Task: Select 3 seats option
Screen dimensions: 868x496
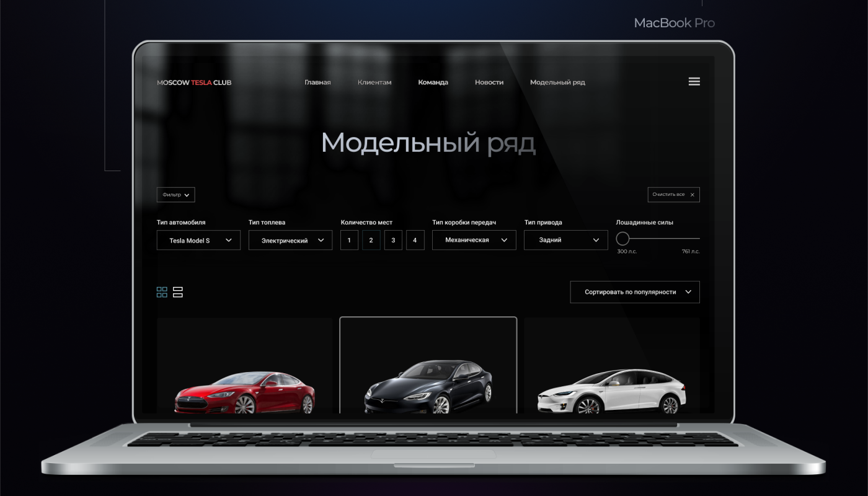Action: tap(393, 240)
